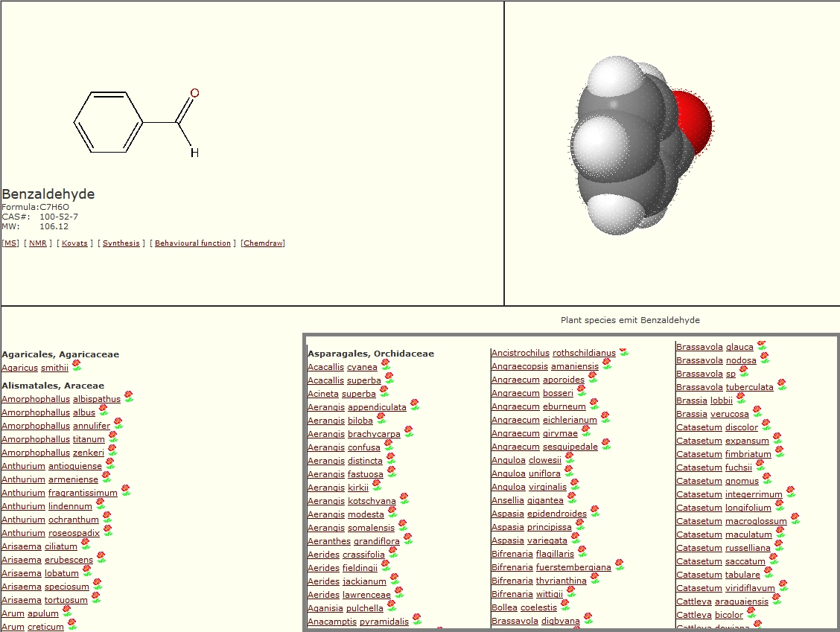Open the Aerangis somalensis link
Viewport: 840px width, 632px height.
pos(351,528)
